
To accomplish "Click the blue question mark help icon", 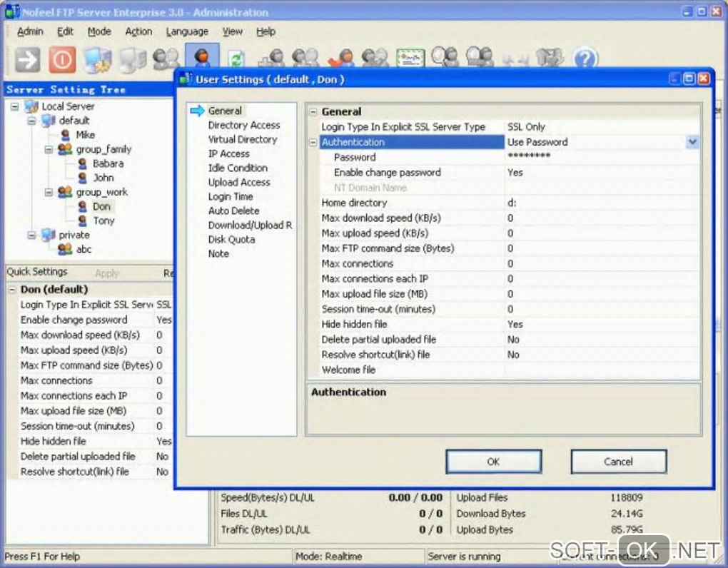I will pos(586,59).
